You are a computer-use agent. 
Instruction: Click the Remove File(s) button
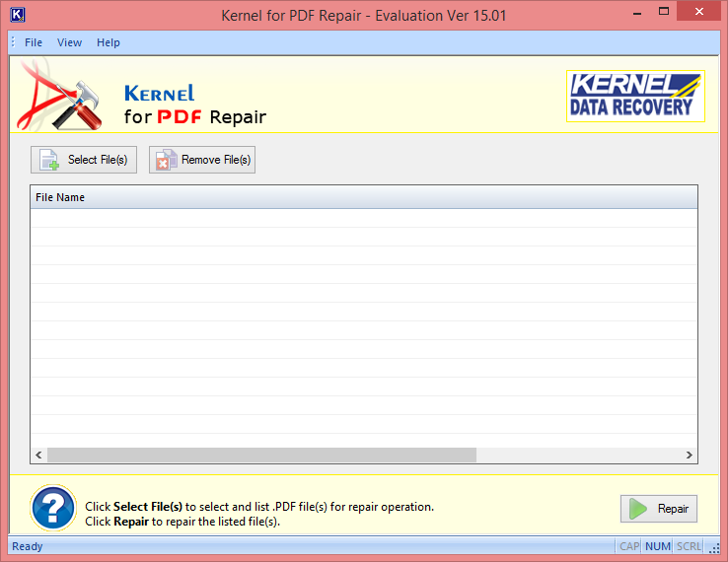click(202, 160)
